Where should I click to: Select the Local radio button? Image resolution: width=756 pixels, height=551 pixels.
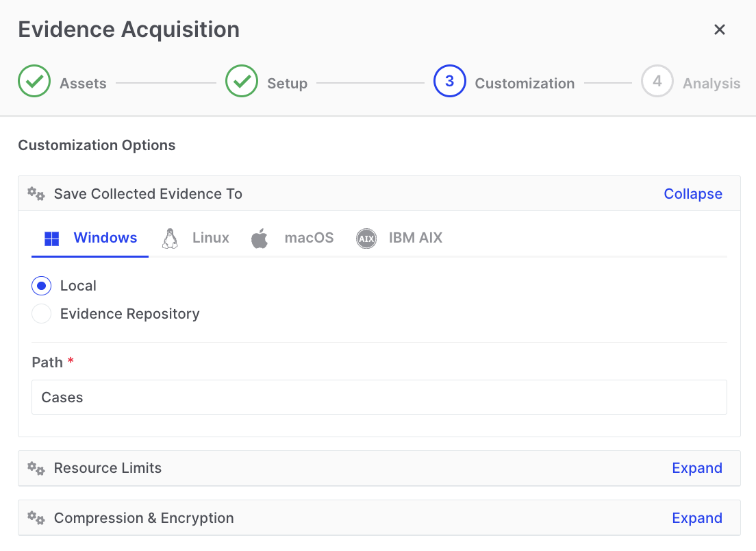(42, 286)
